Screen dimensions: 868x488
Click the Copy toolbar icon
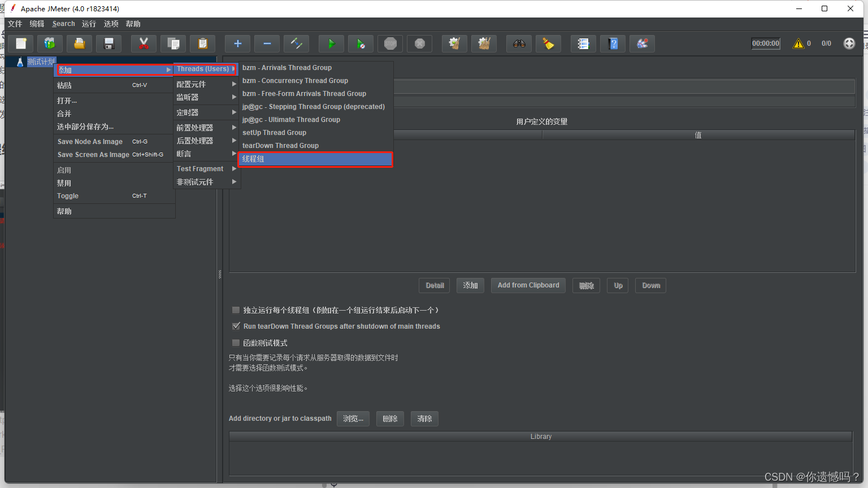click(x=173, y=43)
